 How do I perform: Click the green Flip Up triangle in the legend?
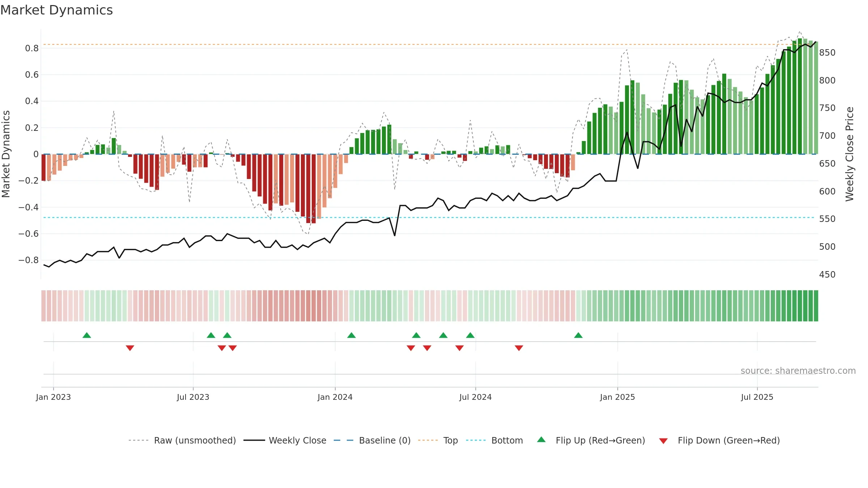point(541,440)
